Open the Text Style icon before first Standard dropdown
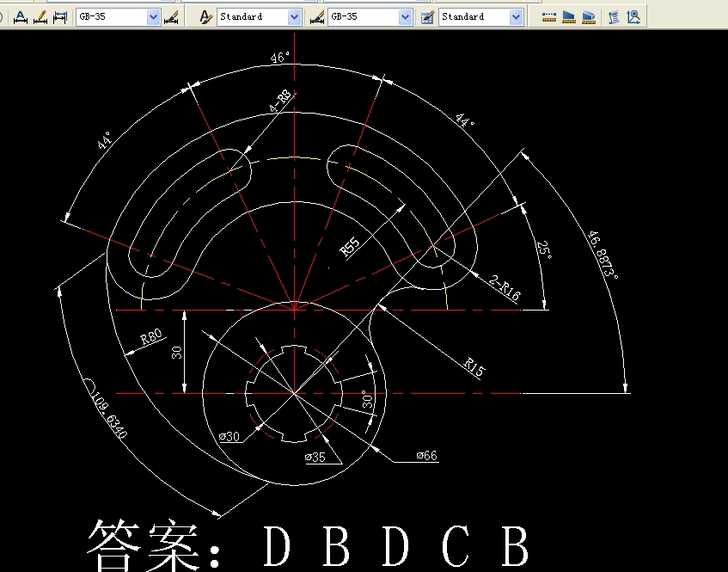The height and width of the screenshot is (572, 728). (x=205, y=17)
